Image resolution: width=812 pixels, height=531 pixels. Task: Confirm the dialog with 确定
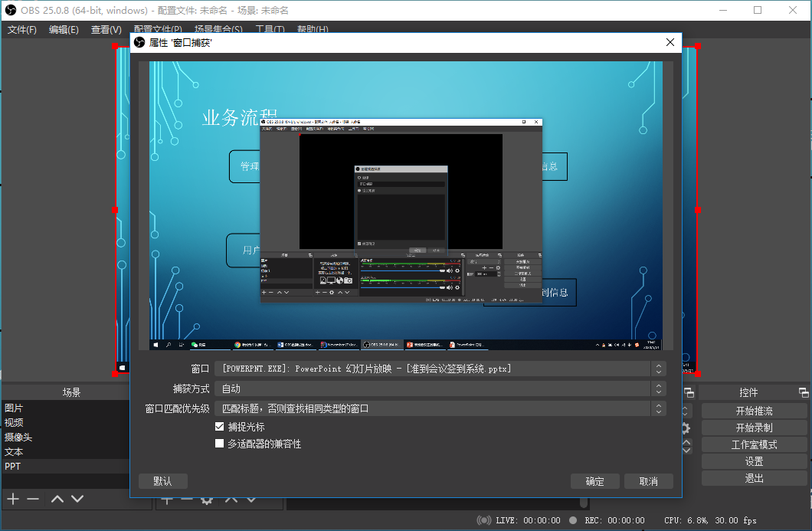click(x=594, y=481)
